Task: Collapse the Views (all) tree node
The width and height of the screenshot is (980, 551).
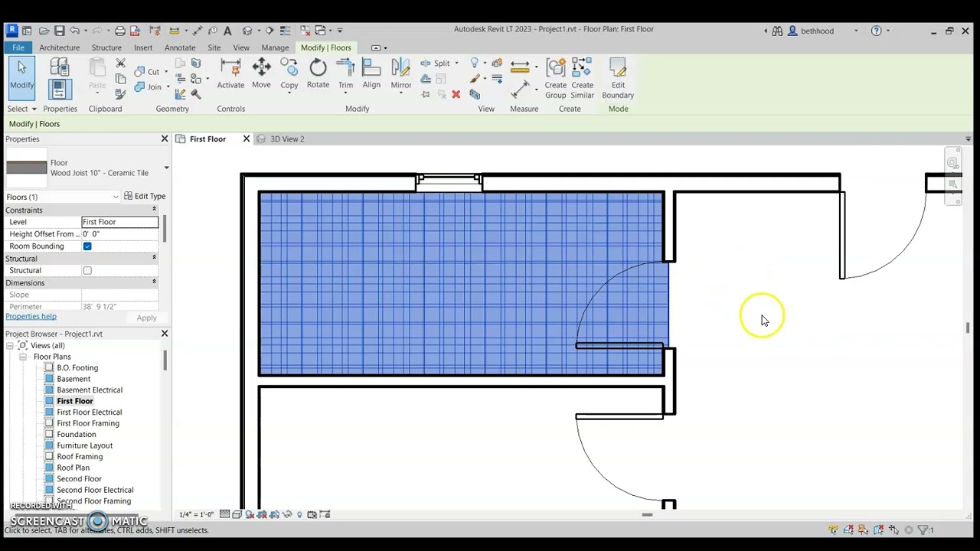Action: tap(11, 346)
